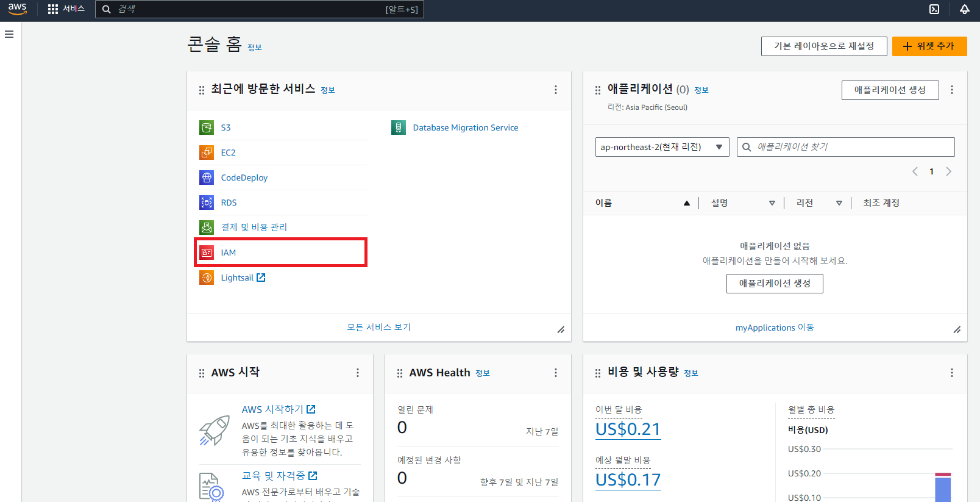Open the EC2 link
Image resolution: width=980 pixels, height=502 pixels.
(x=228, y=152)
